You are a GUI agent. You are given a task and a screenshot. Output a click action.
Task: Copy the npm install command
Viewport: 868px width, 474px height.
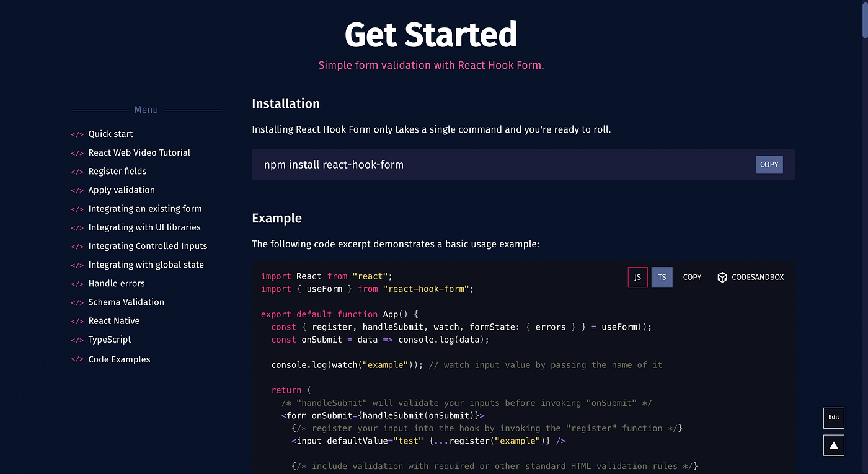[769, 165]
